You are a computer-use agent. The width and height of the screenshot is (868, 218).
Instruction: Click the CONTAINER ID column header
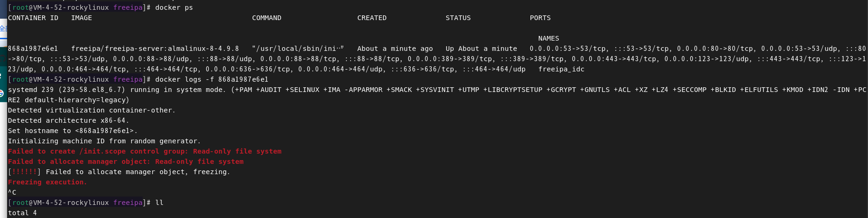[33, 18]
